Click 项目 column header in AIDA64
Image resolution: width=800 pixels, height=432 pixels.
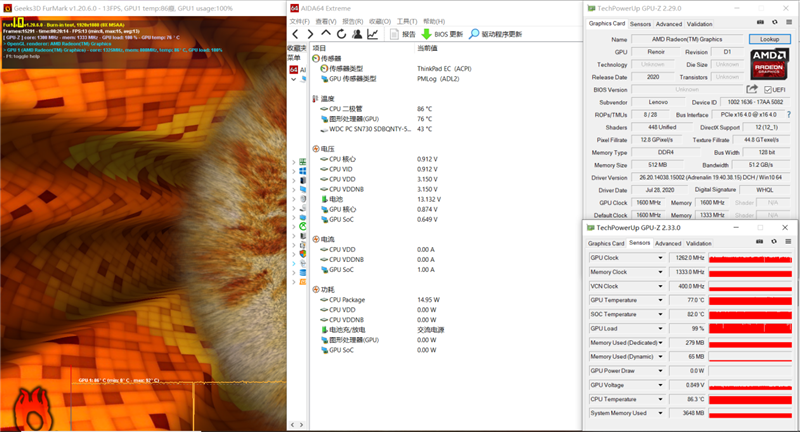(x=319, y=48)
